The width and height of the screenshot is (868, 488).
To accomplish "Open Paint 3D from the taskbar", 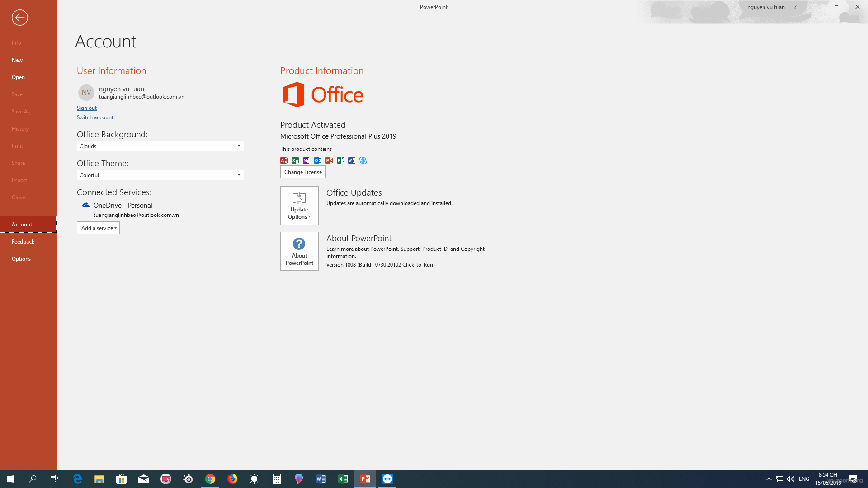I will [x=299, y=479].
